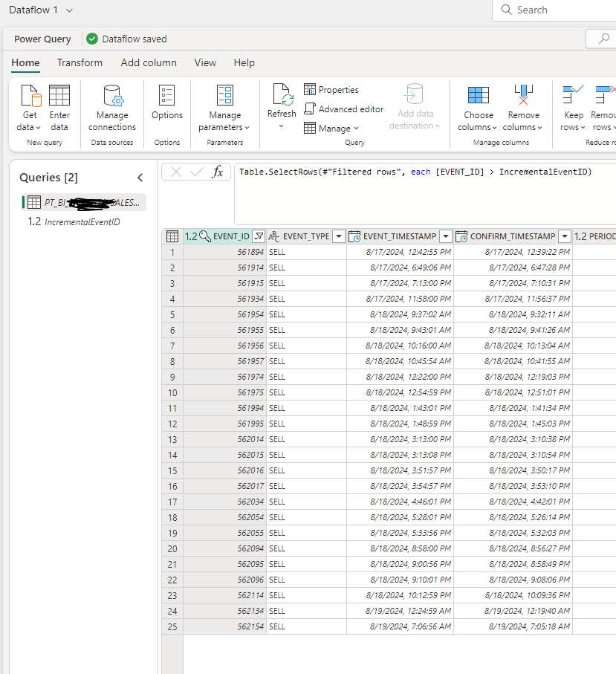Open Manage parameters

224,108
